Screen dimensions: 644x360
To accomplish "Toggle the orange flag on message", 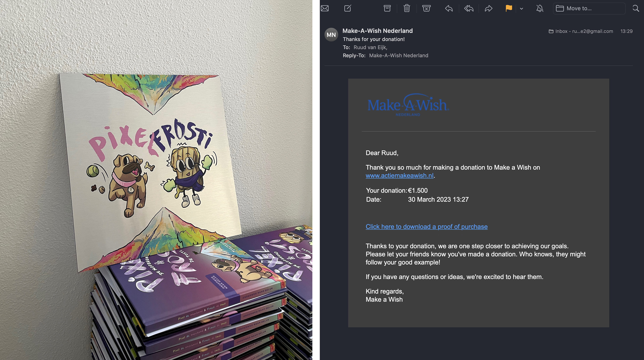I will click(x=509, y=8).
